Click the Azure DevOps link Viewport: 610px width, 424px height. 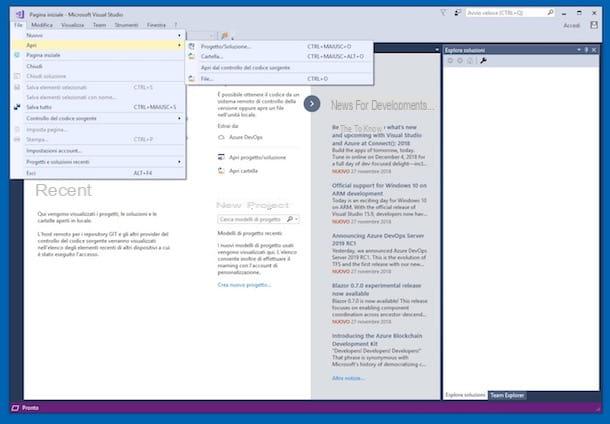(x=245, y=137)
